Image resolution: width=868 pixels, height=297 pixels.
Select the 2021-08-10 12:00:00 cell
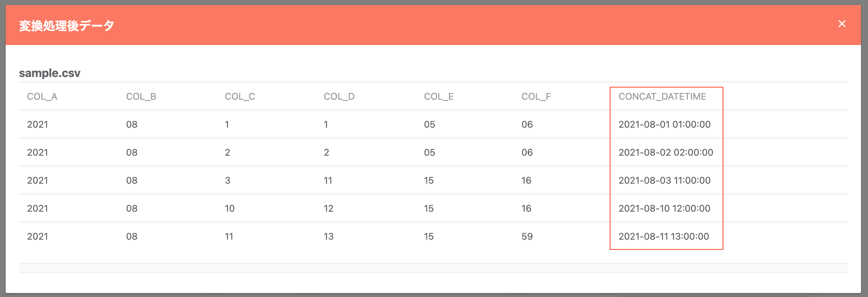click(664, 208)
